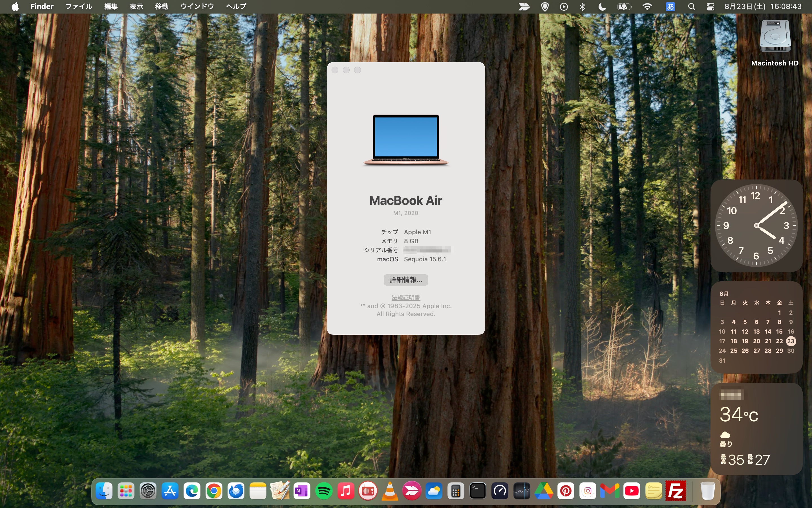Open Apple Music in the Dock
The height and width of the screenshot is (508, 812).
pyautogui.click(x=346, y=491)
